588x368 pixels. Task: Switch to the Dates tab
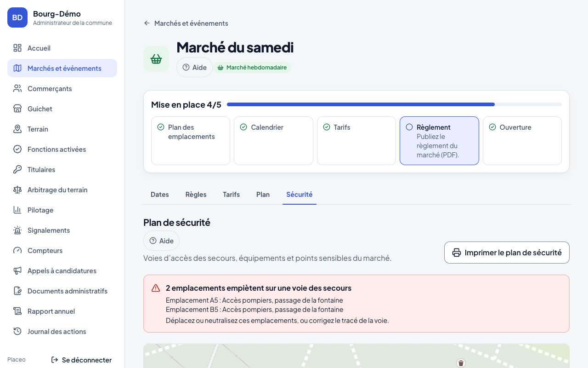[160, 195]
